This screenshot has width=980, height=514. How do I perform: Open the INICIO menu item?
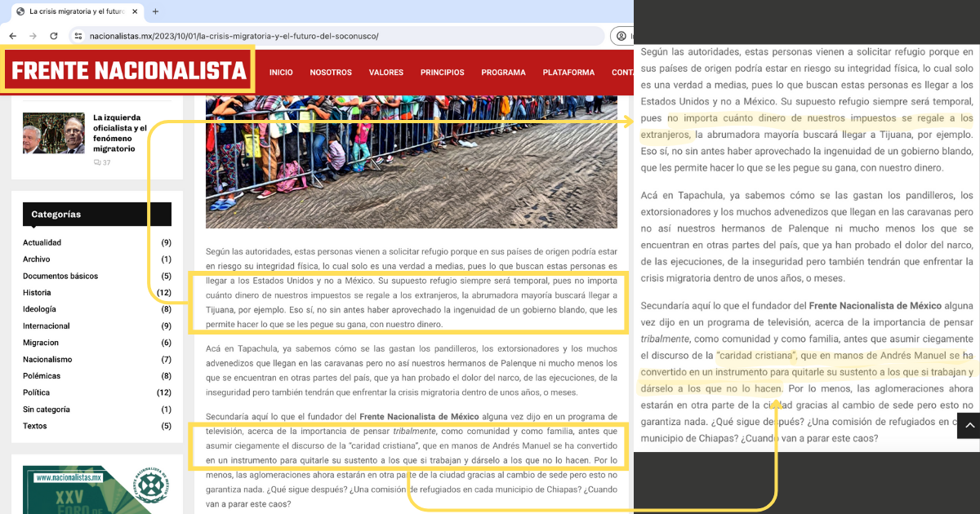click(281, 73)
